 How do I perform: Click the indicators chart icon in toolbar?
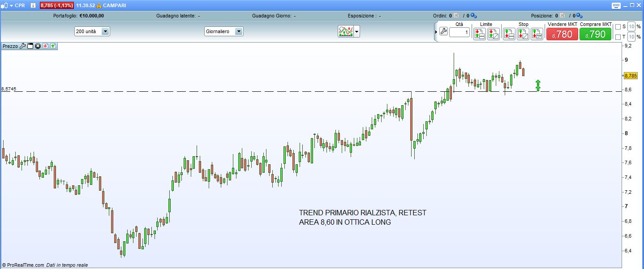[346, 31]
